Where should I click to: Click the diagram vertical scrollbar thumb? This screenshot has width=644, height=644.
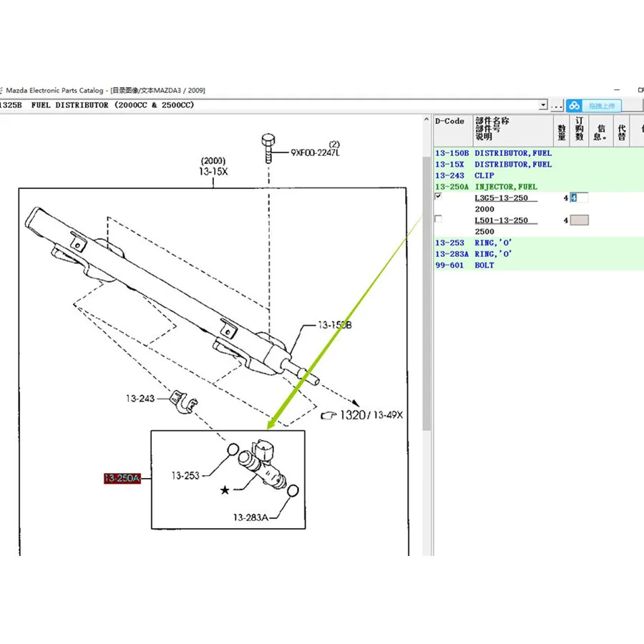click(426, 293)
